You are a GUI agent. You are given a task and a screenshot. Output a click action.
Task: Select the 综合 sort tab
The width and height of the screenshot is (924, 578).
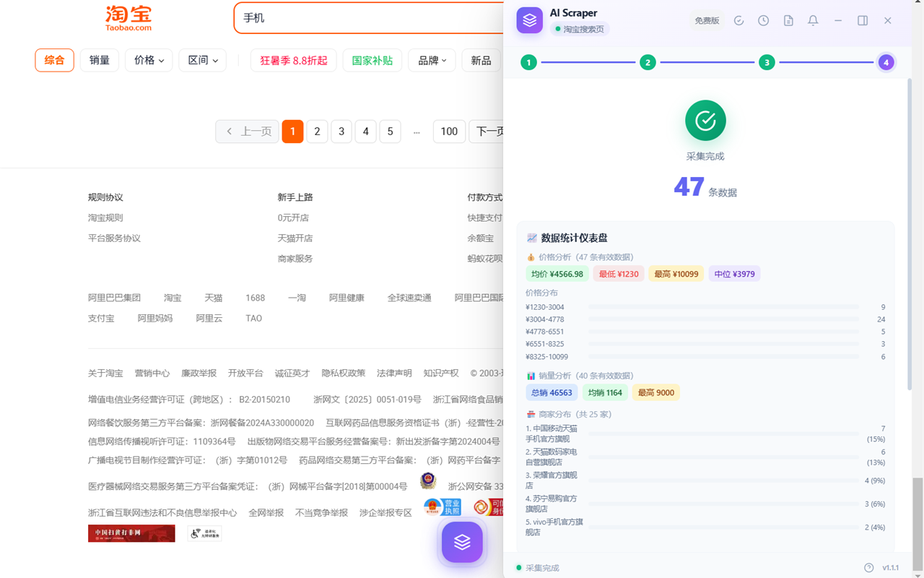tap(55, 61)
